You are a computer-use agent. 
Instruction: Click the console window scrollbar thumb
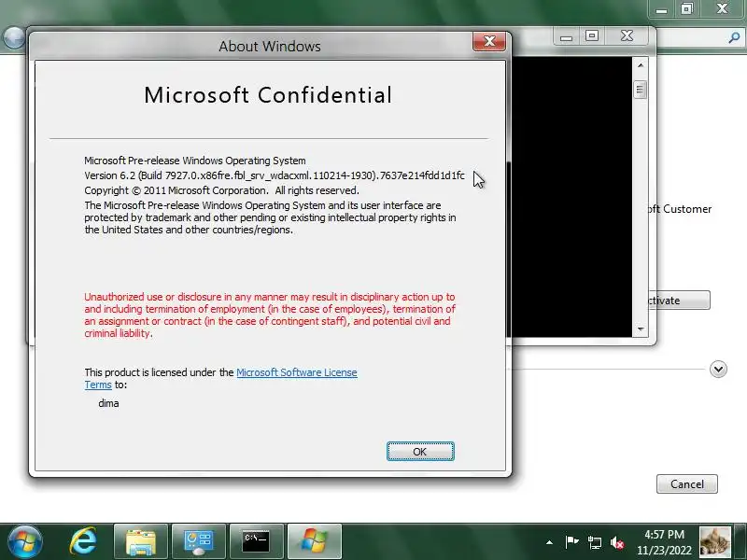point(641,90)
